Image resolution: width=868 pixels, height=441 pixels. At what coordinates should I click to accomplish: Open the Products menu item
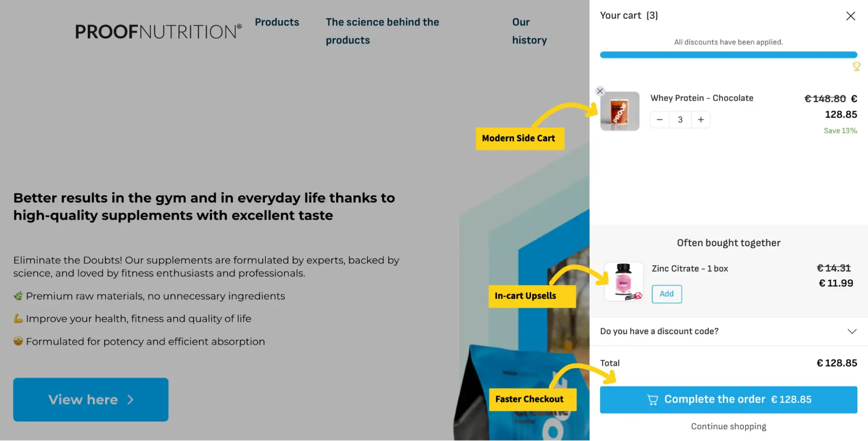tap(277, 22)
